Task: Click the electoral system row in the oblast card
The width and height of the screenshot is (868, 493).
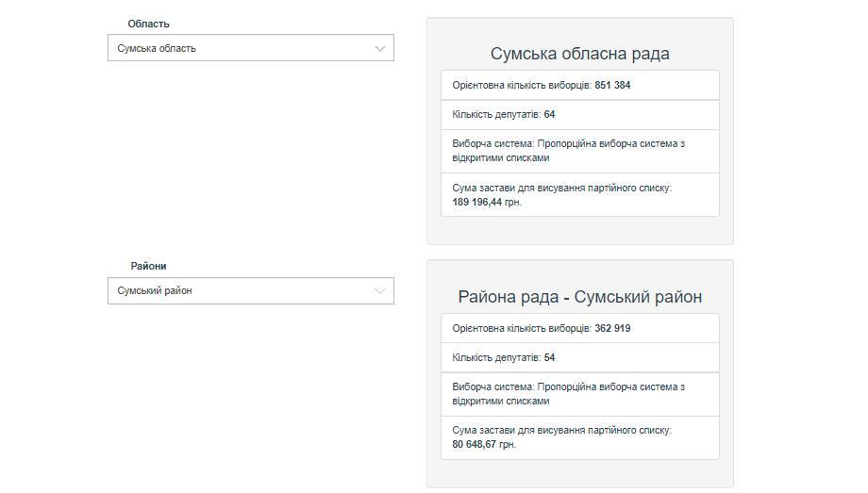Action: [x=579, y=151]
